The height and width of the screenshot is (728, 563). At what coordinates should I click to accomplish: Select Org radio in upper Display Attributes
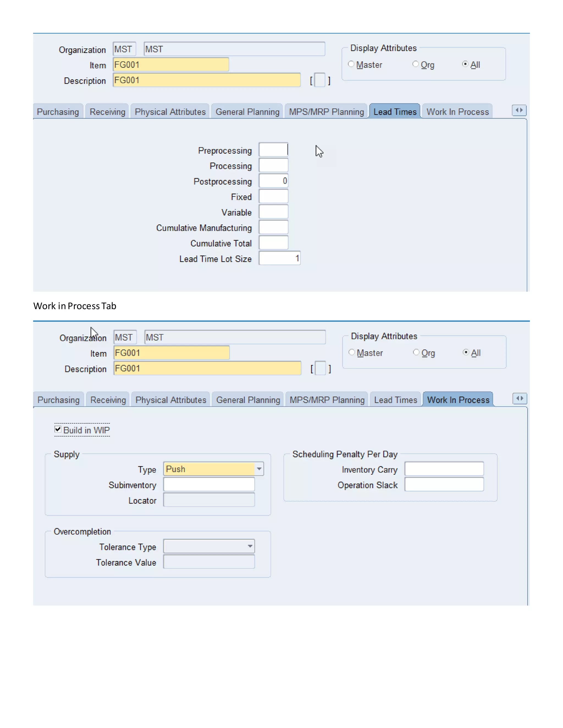(415, 64)
